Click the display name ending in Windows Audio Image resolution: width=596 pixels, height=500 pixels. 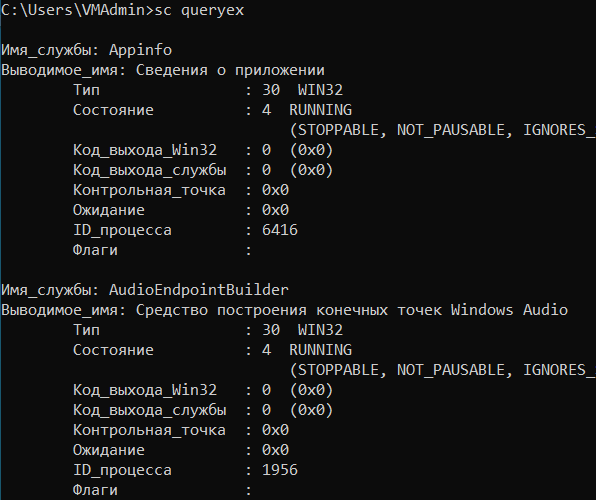point(352,310)
